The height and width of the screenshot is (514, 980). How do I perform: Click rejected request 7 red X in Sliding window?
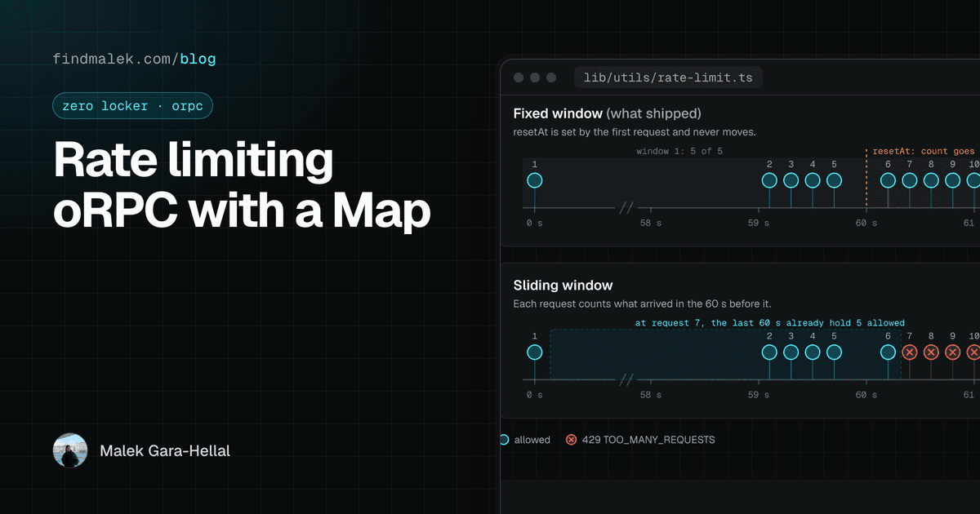coord(910,352)
